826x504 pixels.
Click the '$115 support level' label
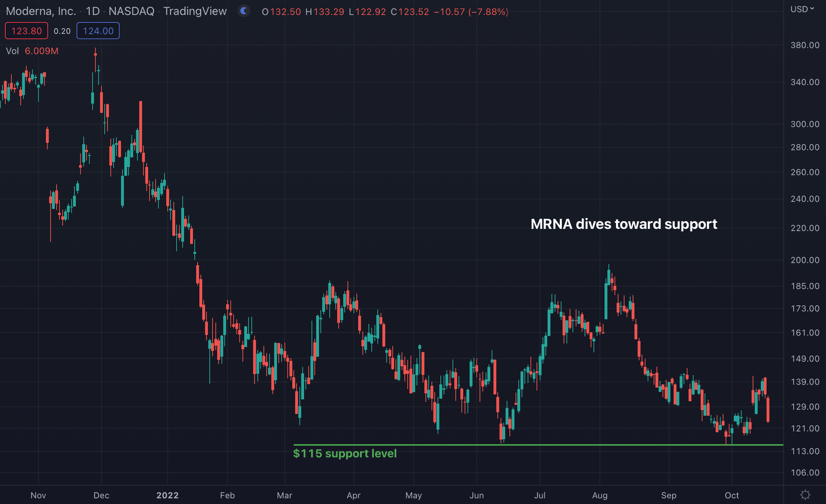pos(345,453)
